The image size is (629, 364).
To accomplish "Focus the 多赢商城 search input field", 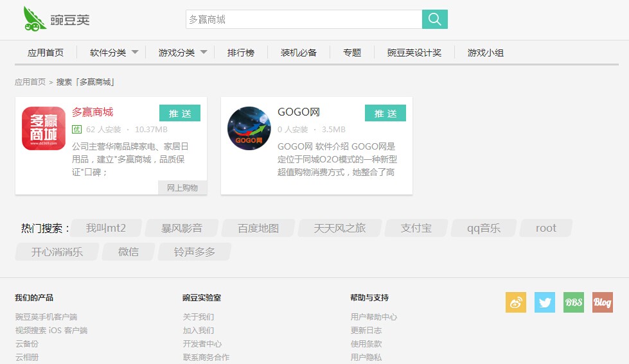I will pyautogui.click(x=304, y=19).
